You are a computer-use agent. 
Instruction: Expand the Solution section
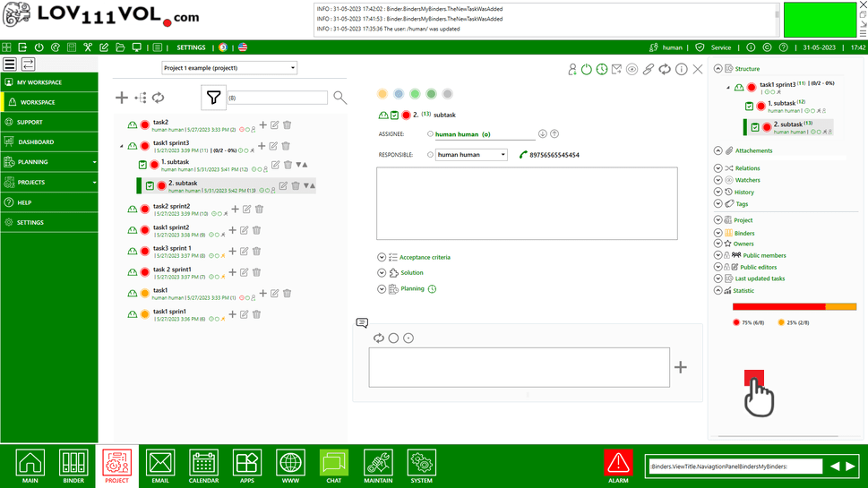382,273
